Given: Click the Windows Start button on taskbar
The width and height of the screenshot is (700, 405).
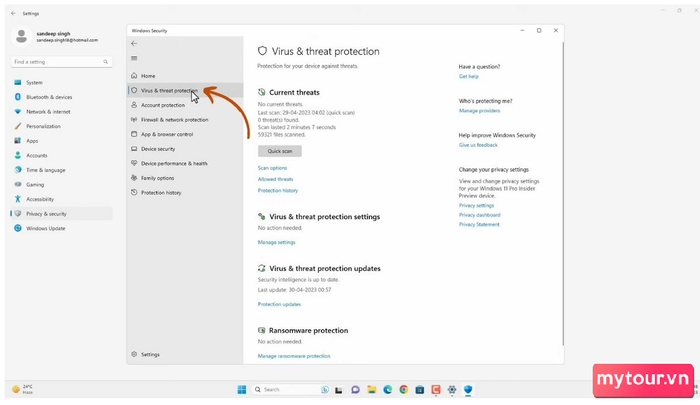Looking at the screenshot, I should point(242,390).
